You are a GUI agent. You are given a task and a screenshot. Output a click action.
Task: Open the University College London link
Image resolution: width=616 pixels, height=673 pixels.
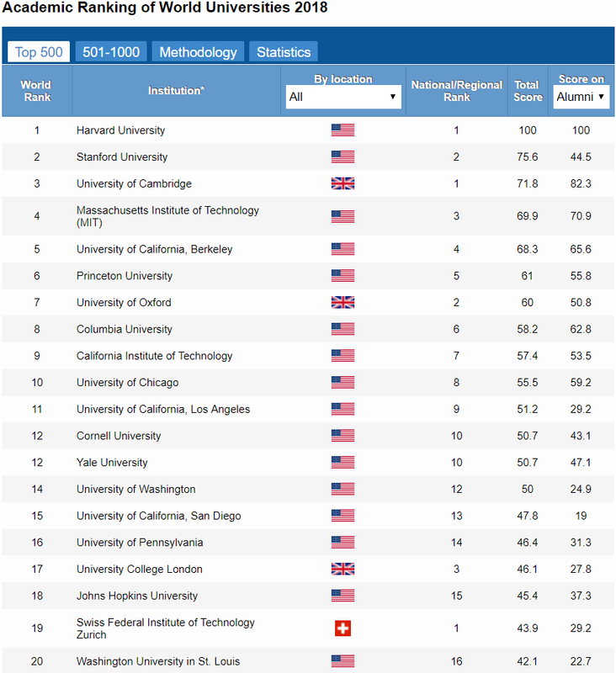(x=140, y=570)
